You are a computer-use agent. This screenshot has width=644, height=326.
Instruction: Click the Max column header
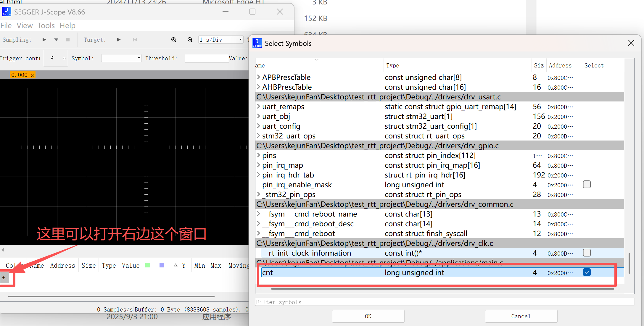216,266
